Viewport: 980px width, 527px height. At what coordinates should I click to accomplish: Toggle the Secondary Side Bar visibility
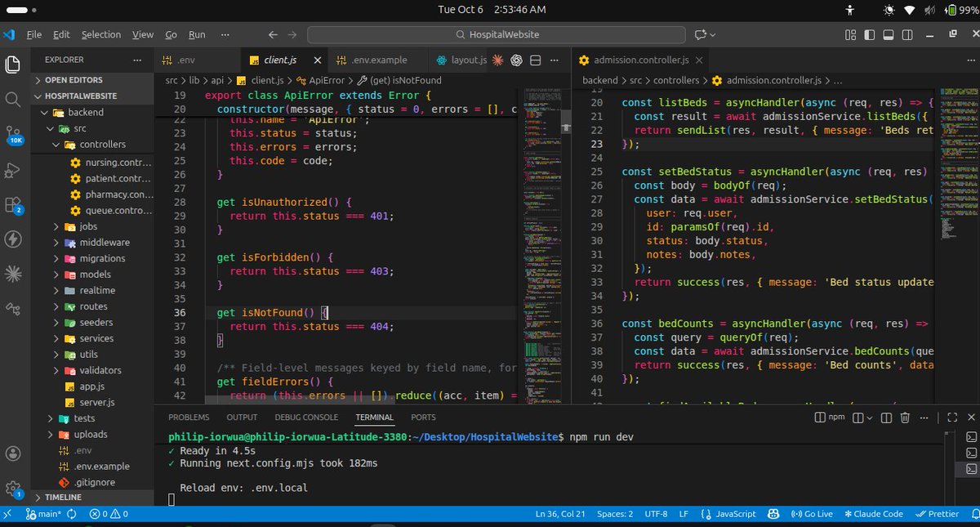coord(908,34)
